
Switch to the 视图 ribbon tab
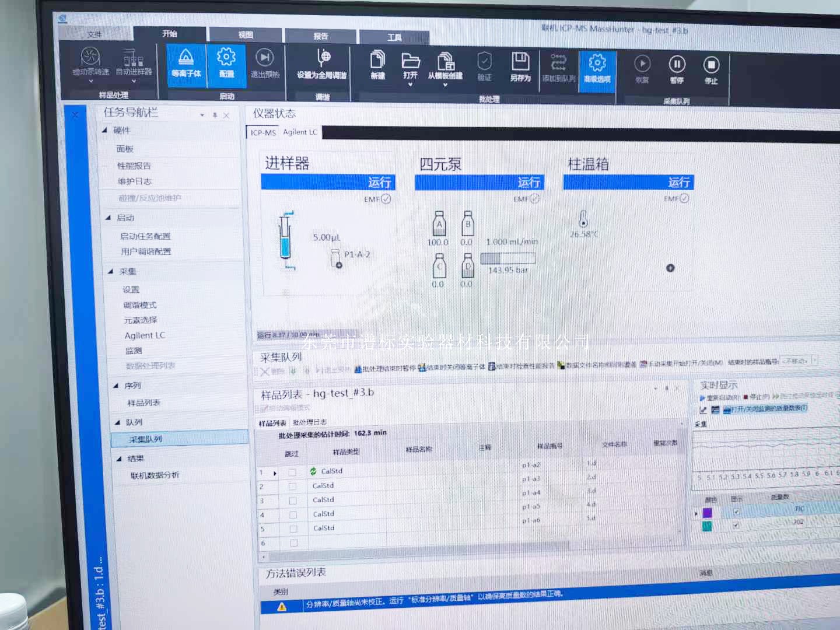246,35
